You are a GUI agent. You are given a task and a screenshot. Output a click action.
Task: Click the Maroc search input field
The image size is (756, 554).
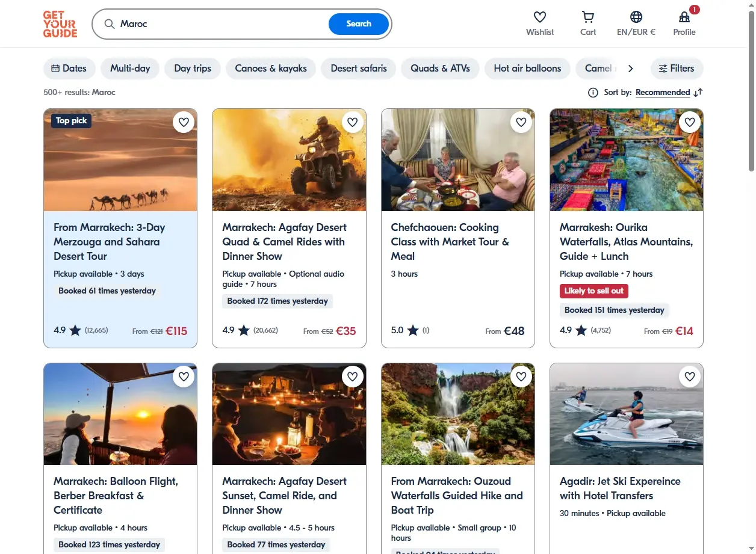click(222, 24)
